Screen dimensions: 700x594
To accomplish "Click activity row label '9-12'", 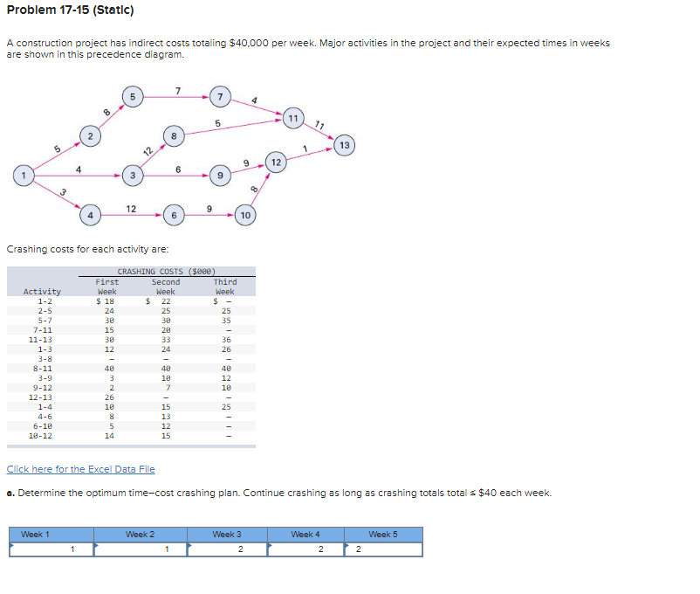I will point(43,388).
